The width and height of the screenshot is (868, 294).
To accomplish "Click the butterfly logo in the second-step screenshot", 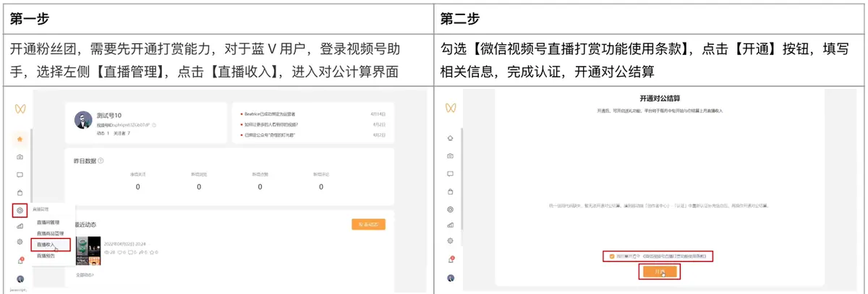I will click(451, 107).
